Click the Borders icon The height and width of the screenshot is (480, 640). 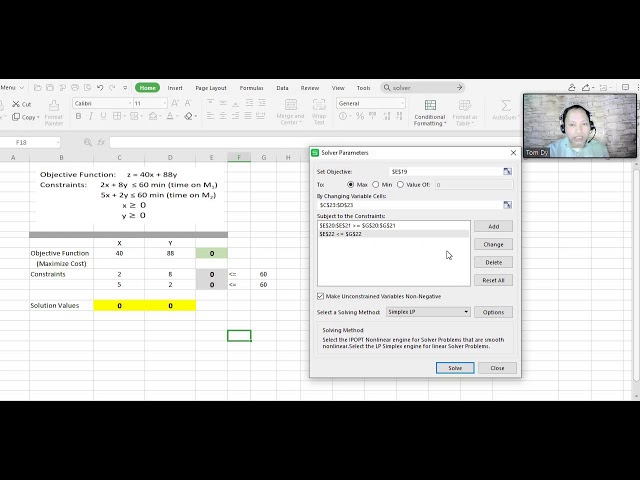[x=117, y=116]
